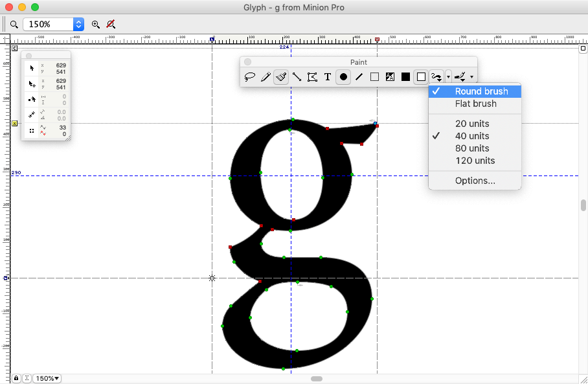Open the bottom-left 150% zoom popup

(x=47, y=378)
